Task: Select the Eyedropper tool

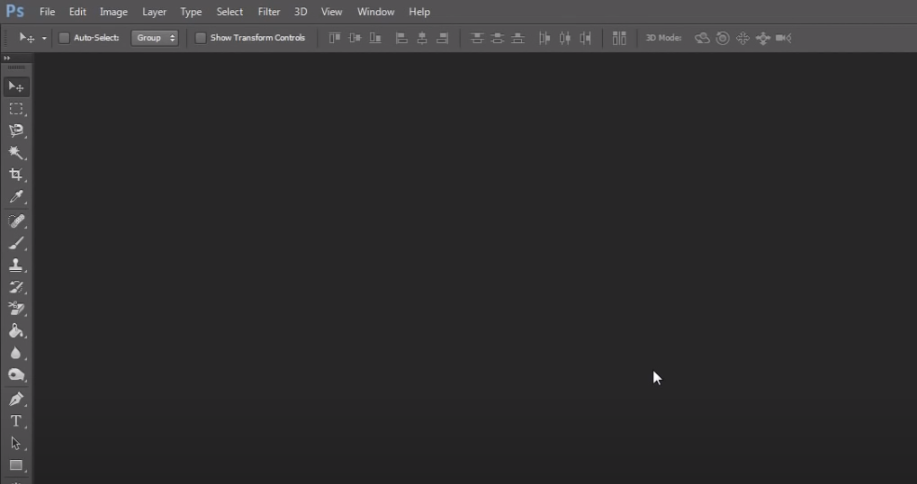Action: tap(16, 196)
